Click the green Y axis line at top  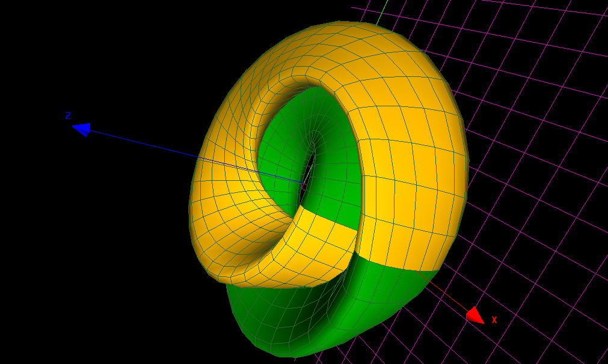coord(382,11)
